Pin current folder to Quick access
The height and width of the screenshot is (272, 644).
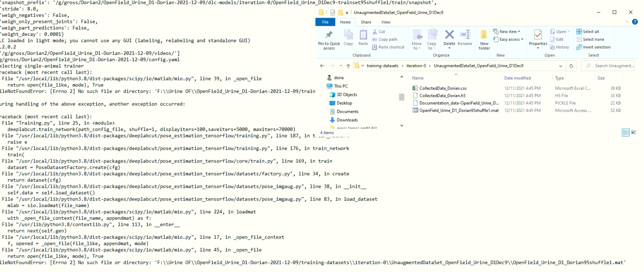(x=329, y=39)
